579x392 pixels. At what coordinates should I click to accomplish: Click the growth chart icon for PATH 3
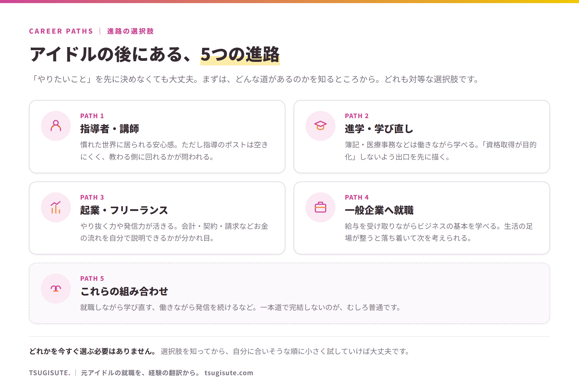(56, 207)
